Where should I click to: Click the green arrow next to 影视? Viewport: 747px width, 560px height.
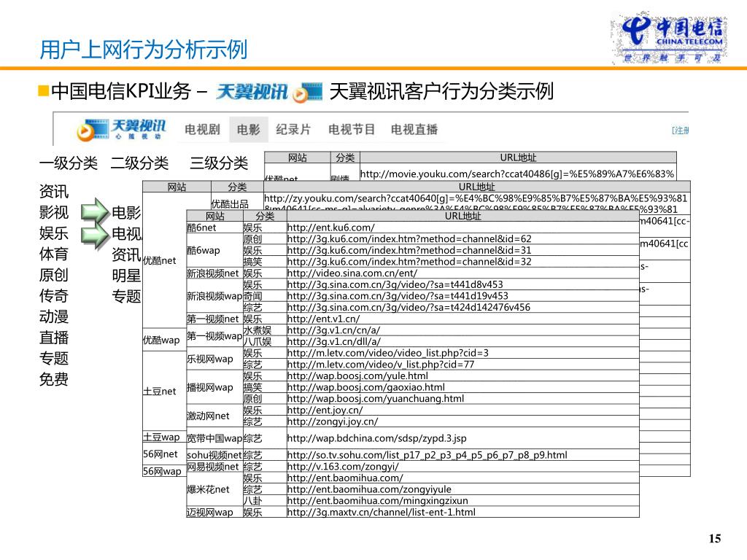95,211
